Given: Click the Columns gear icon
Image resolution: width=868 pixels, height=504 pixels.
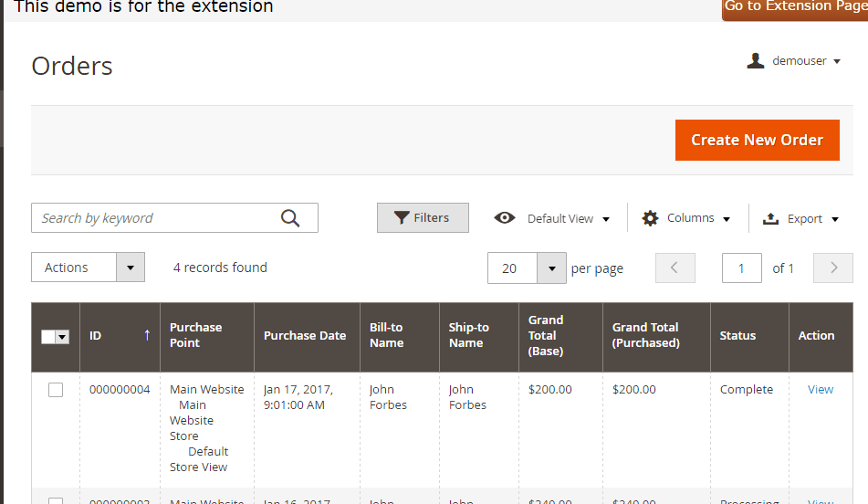Looking at the screenshot, I should [x=650, y=218].
